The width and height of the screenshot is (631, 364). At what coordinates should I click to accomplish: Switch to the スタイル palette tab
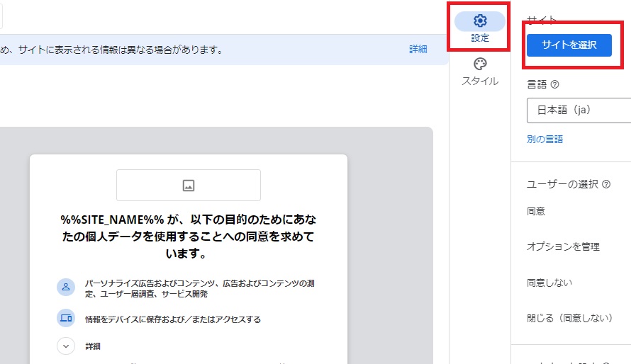pyautogui.click(x=480, y=72)
